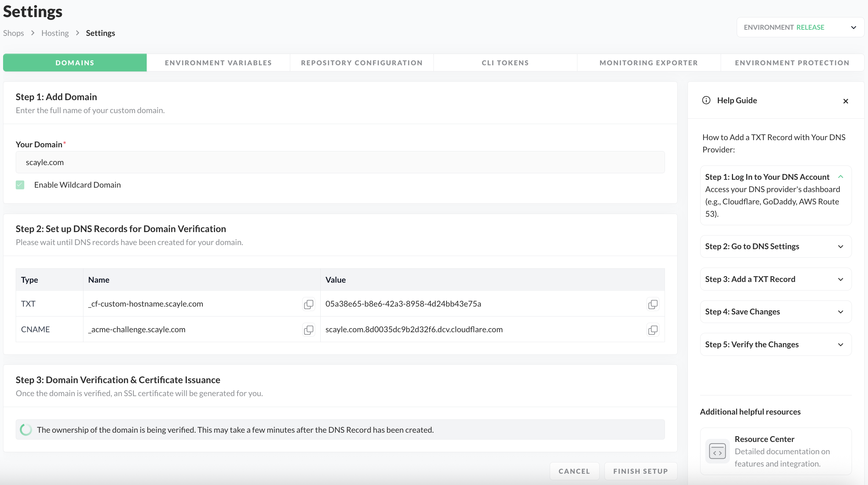The width and height of the screenshot is (868, 485).
Task: Click the Finish Setup button
Action: pyautogui.click(x=640, y=471)
